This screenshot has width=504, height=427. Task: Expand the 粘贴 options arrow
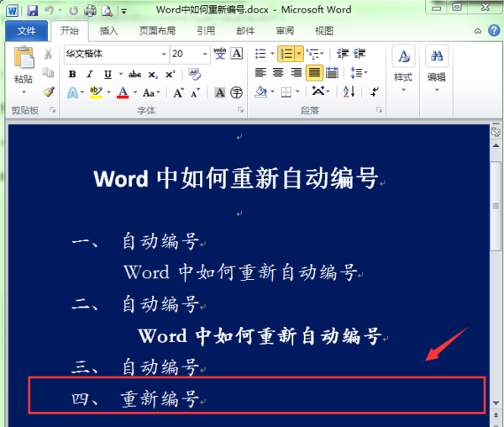[24, 92]
